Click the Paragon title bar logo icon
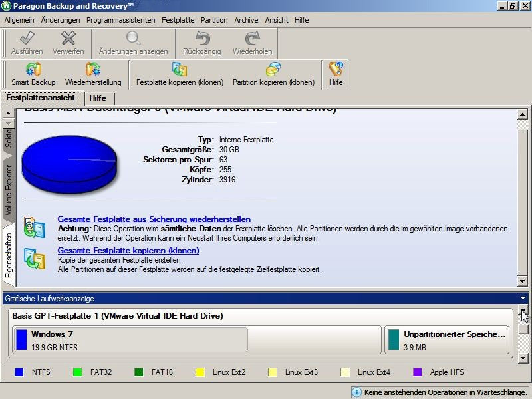Image resolution: width=532 pixels, height=399 pixels. (x=6, y=6)
